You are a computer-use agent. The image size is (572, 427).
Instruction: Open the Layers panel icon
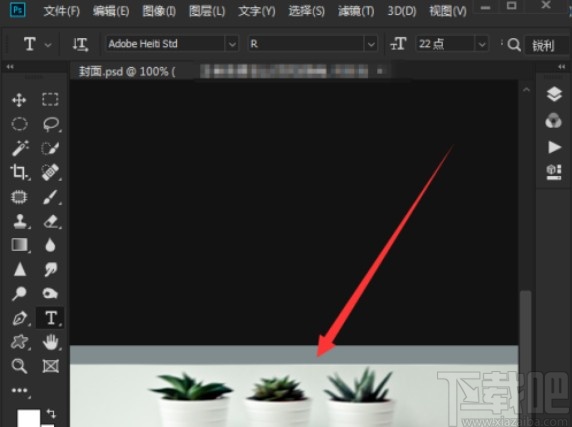click(554, 94)
